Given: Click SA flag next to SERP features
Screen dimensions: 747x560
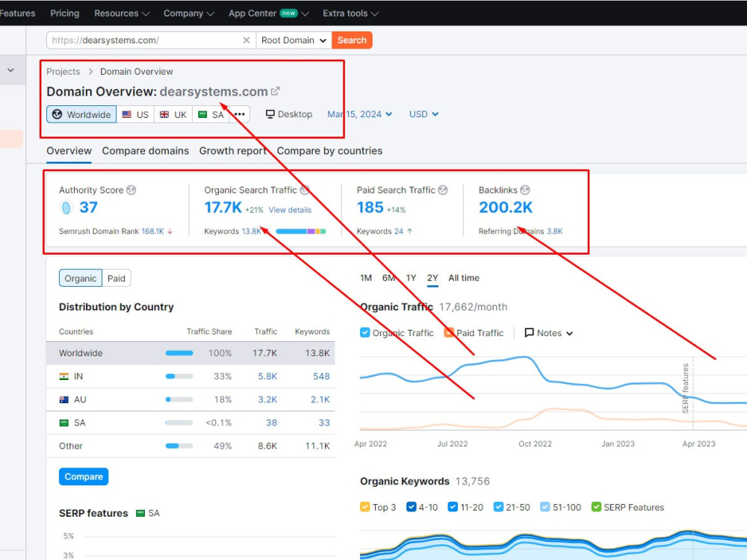Looking at the screenshot, I should tap(140, 514).
